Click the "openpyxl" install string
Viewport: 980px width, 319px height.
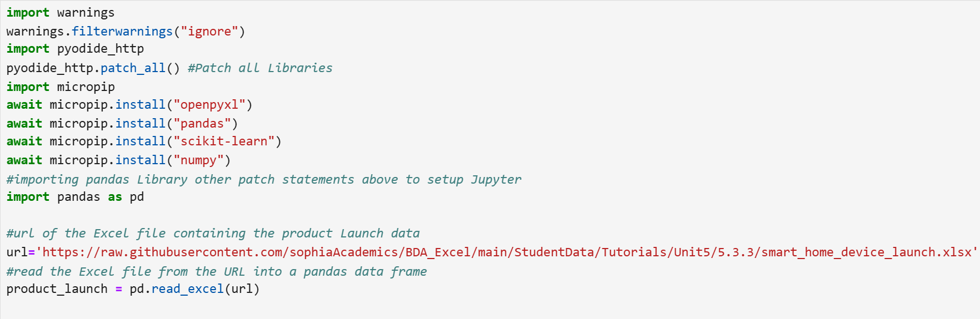pyautogui.click(x=209, y=105)
